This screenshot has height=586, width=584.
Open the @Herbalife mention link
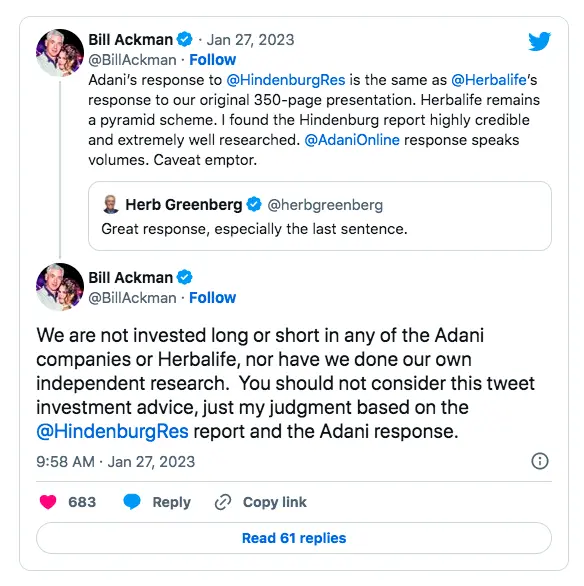[x=489, y=80]
